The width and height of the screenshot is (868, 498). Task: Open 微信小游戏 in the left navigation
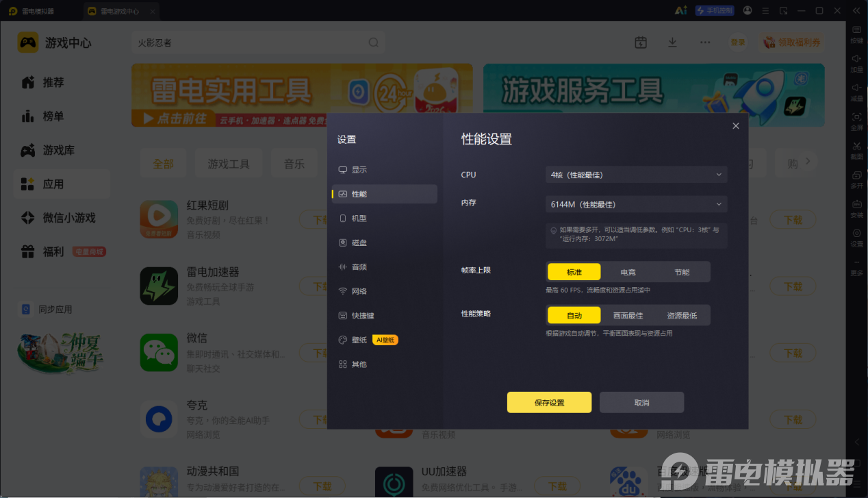[62, 218]
